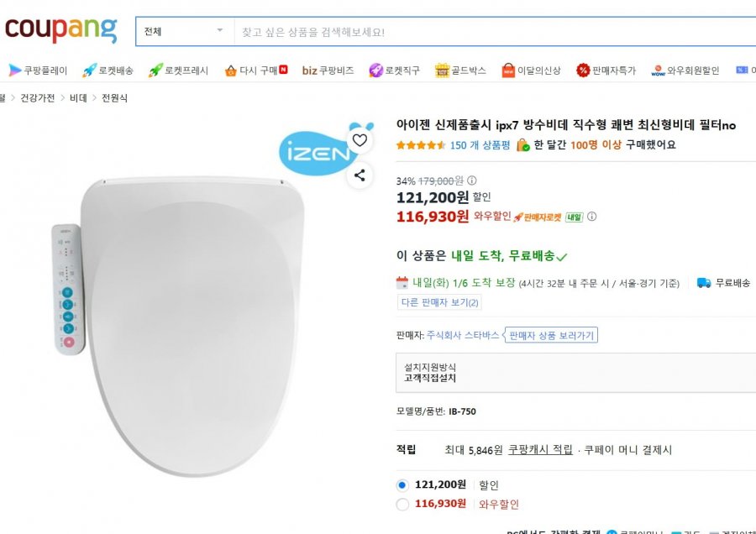Open Coupang Play via its icon
Screen dimensions: 756x534
tap(15, 71)
